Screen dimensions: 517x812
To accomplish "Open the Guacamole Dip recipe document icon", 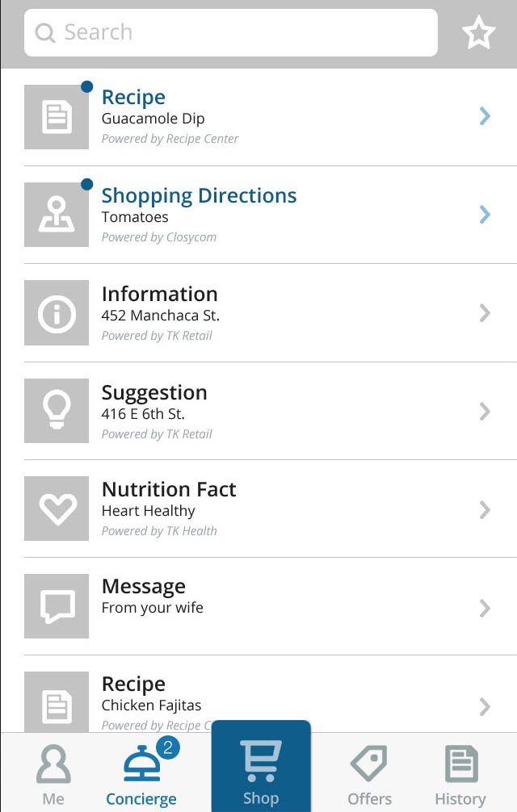I will [57, 116].
